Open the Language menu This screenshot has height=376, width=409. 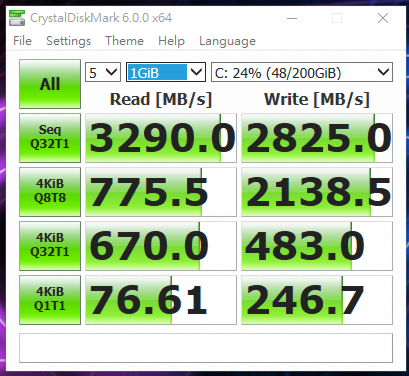pos(227,41)
